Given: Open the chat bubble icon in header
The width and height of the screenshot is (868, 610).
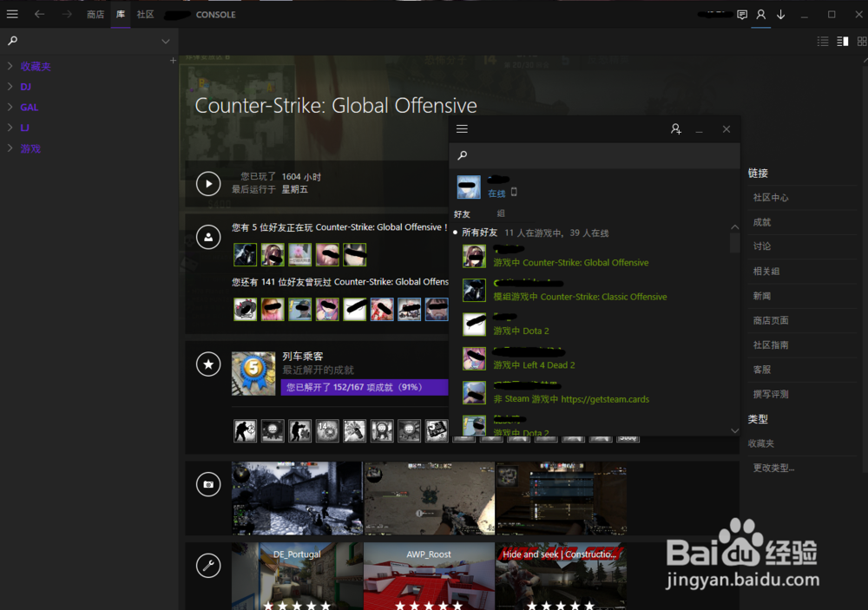Looking at the screenshot, I should [742, 15].
